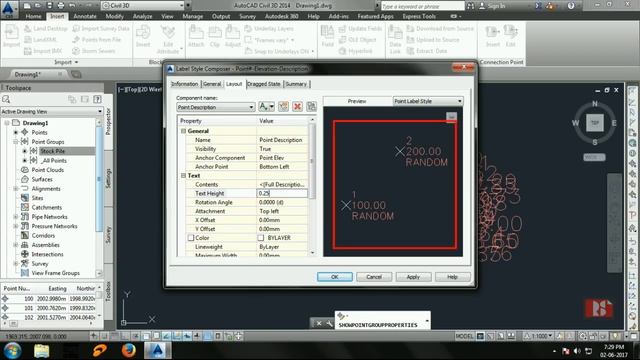Click the Hyperlink icon in ribbon

click(343, 51)
